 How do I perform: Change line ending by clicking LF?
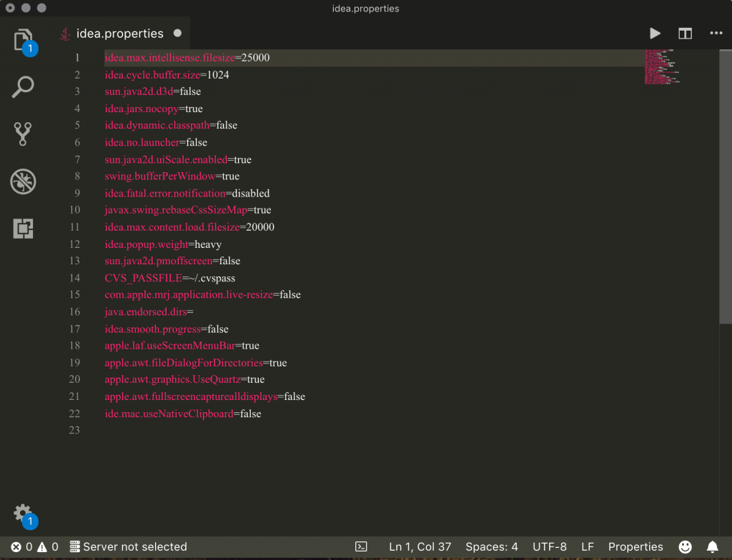pyautogui.click(x=587, y=546)
